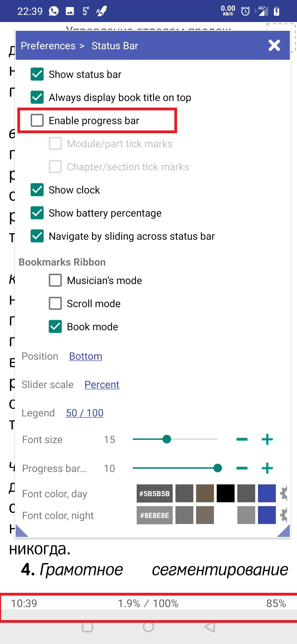
Task: Uncheck Show clock option
Action: (37, 190)
